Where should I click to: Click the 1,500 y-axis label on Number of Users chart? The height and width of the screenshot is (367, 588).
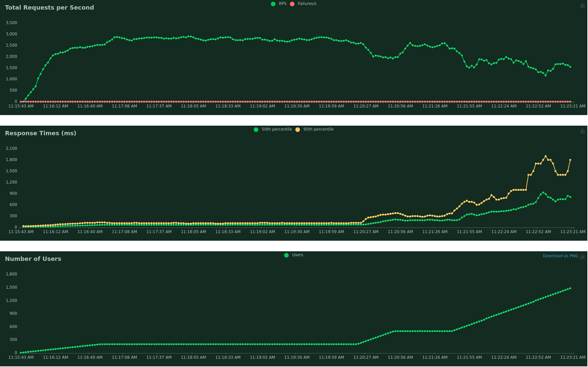point(11,287)
